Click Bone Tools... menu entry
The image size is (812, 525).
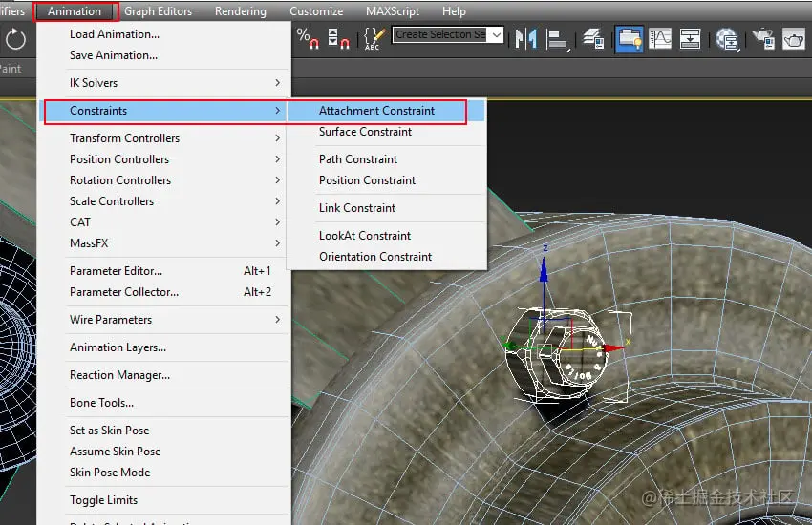point(101,403)
